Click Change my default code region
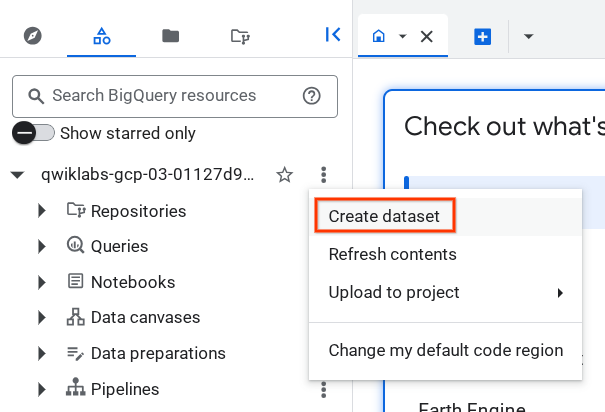Image resolution: width=605 pixels, height=412 pixels. point(445,351)
